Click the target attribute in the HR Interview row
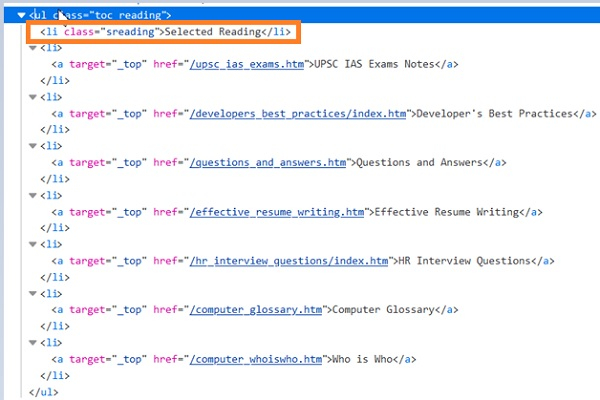The height and width of the screenshot is (400, 600). coord(87,261)
